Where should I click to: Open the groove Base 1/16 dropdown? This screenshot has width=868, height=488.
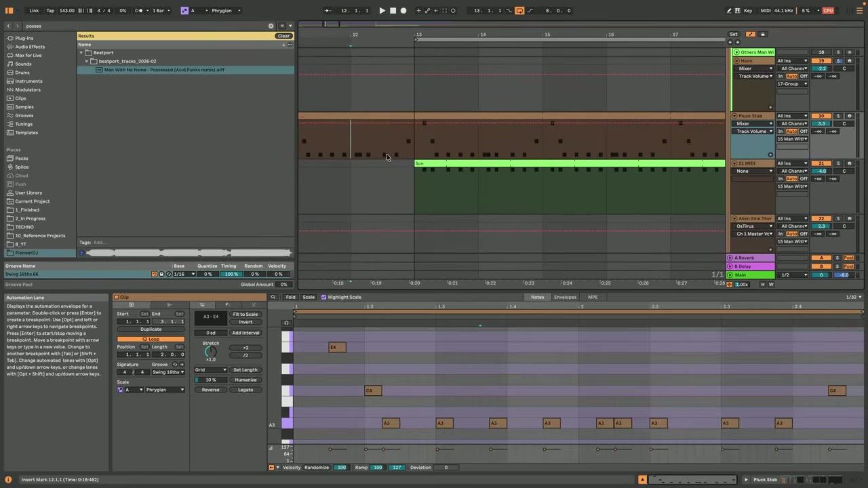183,274
